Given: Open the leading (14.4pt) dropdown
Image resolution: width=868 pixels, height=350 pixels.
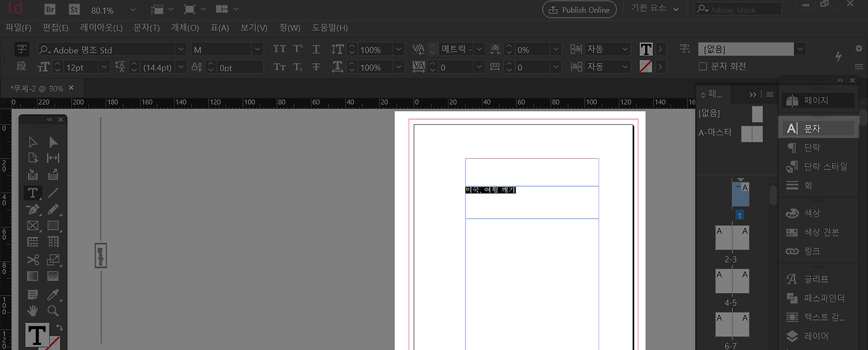Looking at the screenshot, I should click(181, 67).
